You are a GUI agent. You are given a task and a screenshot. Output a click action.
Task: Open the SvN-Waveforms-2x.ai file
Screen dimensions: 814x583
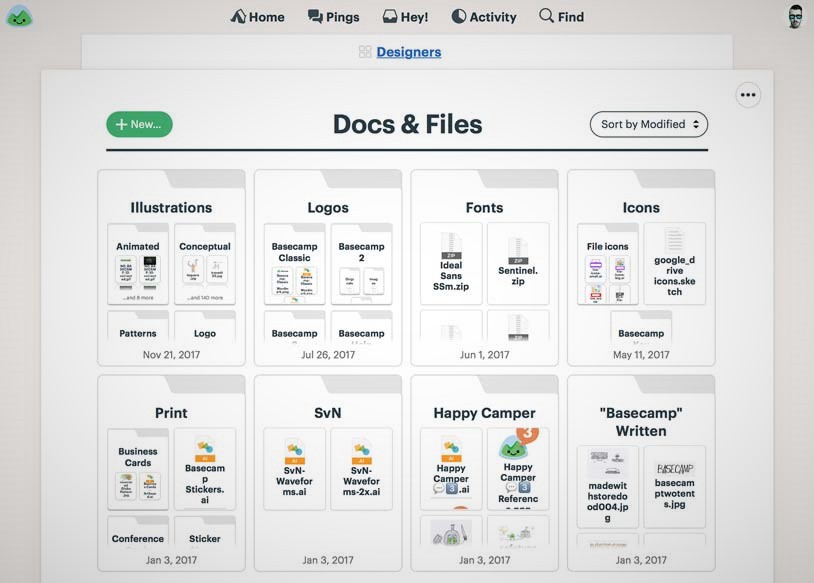[362, 469]
